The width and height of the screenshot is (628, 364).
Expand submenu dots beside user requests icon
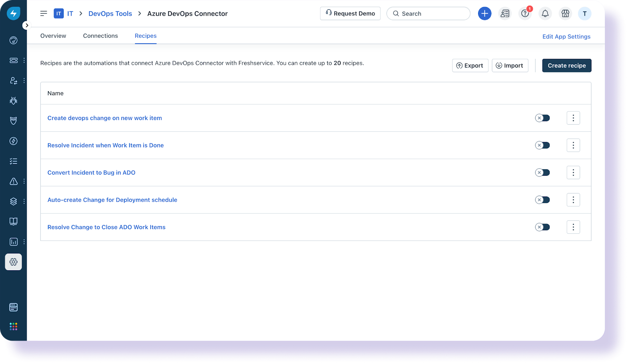point(24,80)
